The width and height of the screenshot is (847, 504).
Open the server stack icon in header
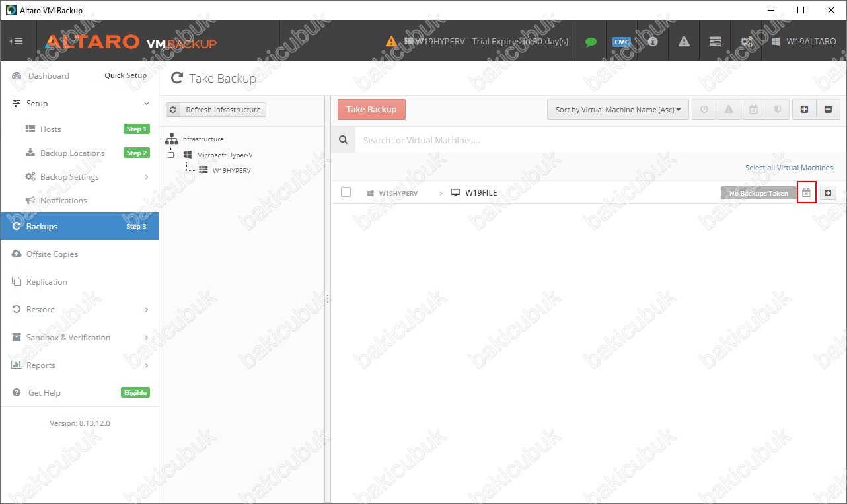pos(715,41)
